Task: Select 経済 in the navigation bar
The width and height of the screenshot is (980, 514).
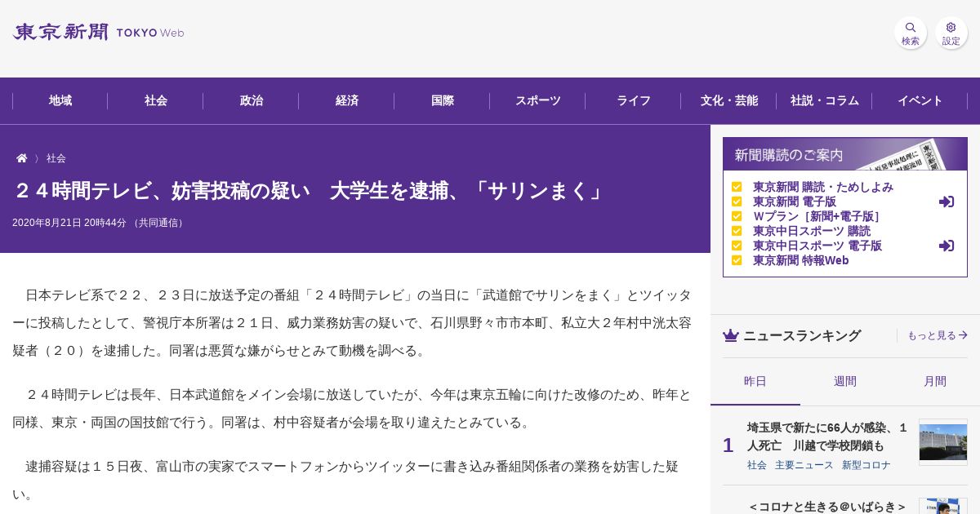Action: [x=347, y=101]
